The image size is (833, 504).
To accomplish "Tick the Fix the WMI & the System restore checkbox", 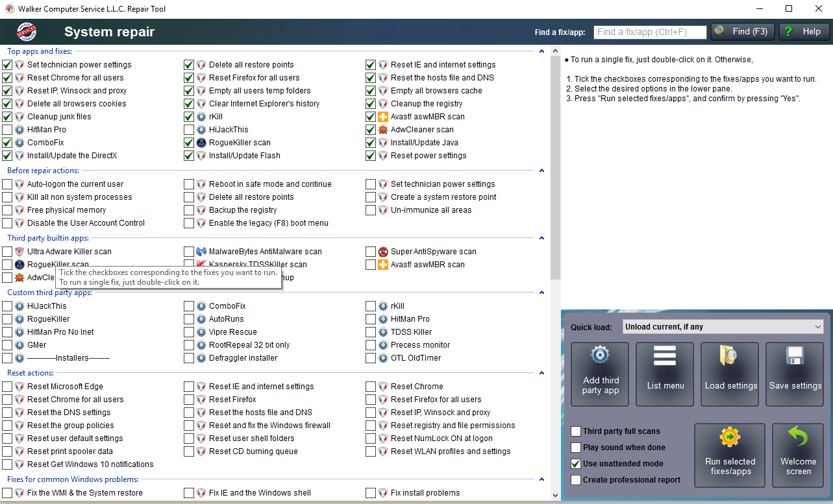I will [7, 493].
